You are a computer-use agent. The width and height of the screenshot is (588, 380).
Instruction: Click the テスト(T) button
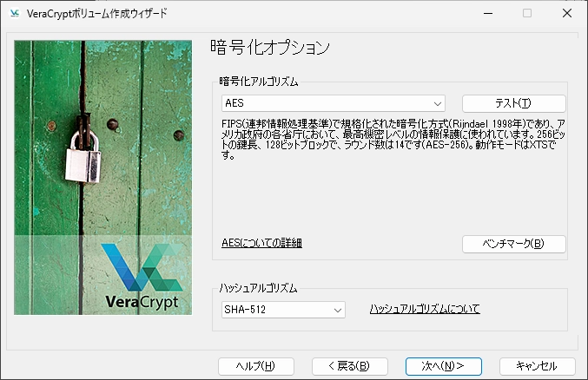514,103
